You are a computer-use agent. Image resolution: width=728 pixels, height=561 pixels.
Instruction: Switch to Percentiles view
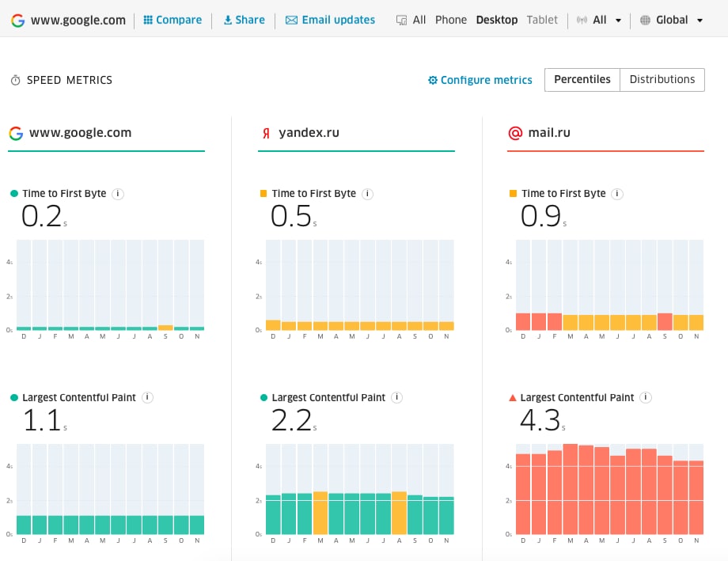click(x=582, y=80)
